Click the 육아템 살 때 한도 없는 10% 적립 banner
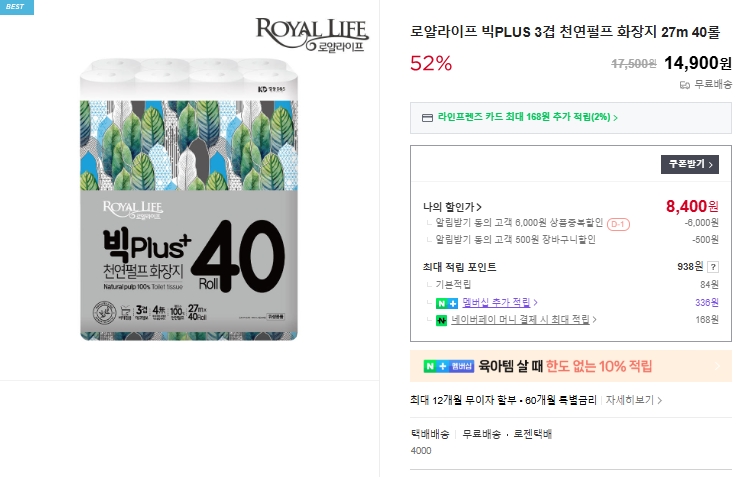Screen dimensions: 746x477 pos(570,366)
